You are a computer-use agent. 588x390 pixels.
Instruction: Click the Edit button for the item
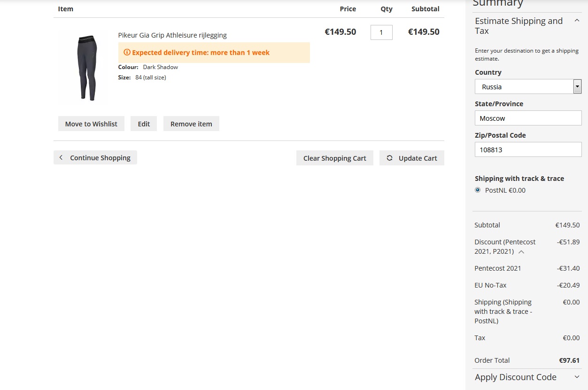coord(144,124)
